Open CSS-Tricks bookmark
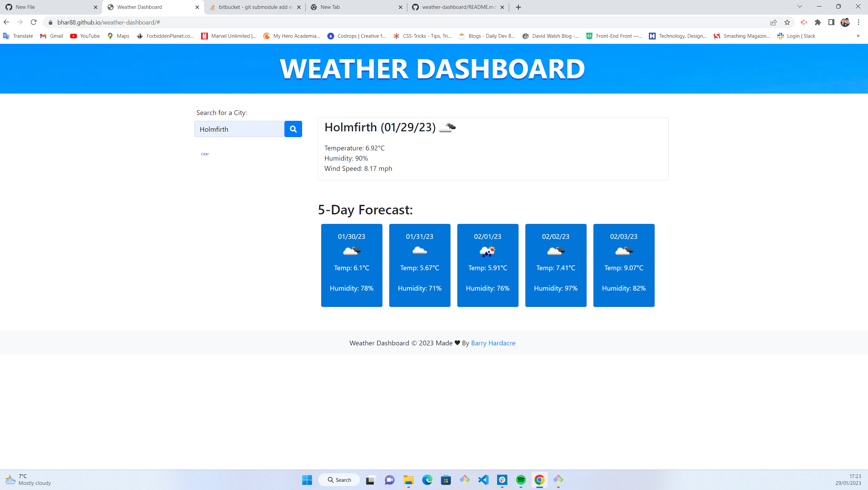The image size is (868, 490). tap(422, 36)
